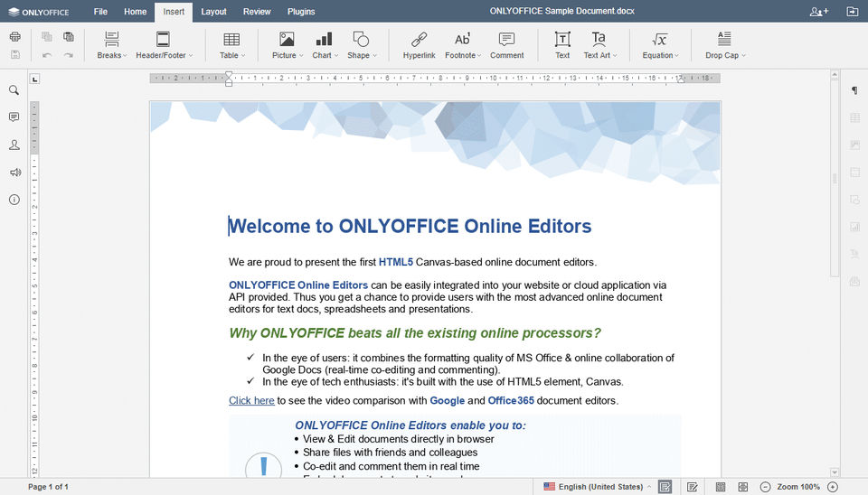Toggle Track Changes in status bar
The width and height of the screenshot is (868, 495).
coord(692,487)
